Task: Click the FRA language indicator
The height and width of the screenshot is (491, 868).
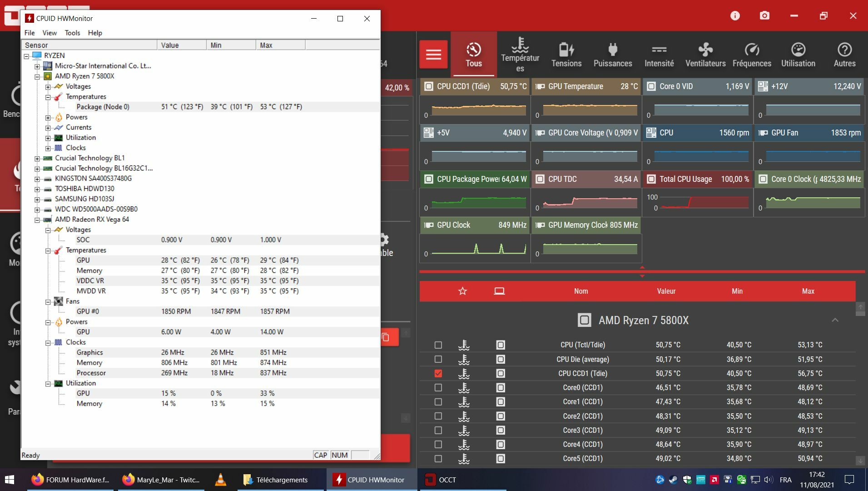Action: [x=785, y=480]
